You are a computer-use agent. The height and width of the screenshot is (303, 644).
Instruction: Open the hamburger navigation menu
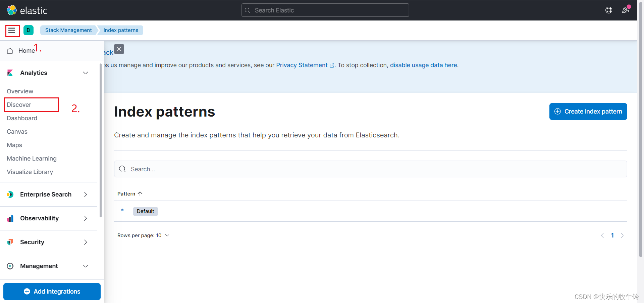(12, 30)
